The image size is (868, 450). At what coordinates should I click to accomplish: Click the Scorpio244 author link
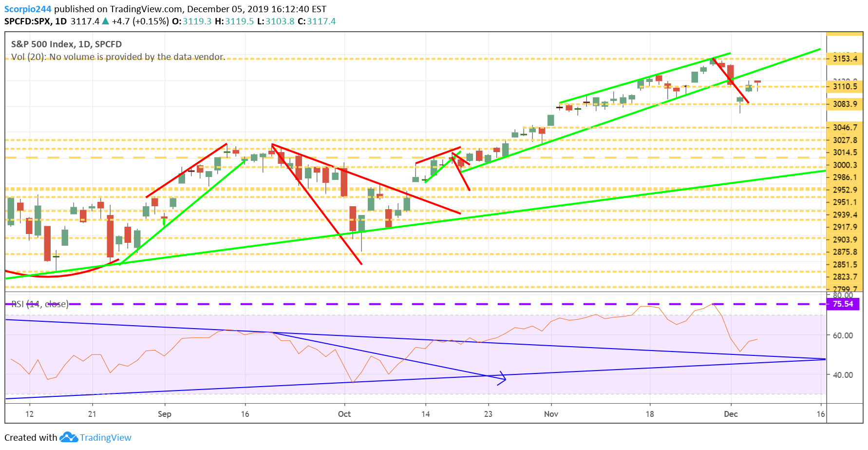click(28, 9)
